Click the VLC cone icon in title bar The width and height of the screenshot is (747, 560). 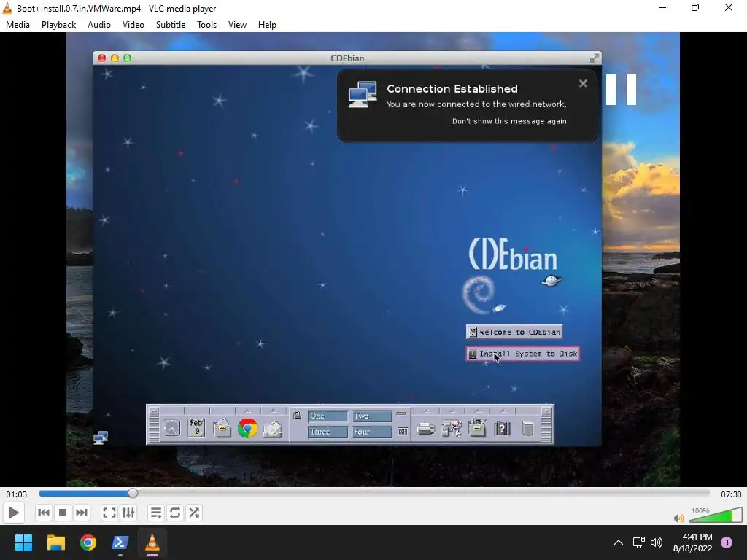[x=7, y=8]
